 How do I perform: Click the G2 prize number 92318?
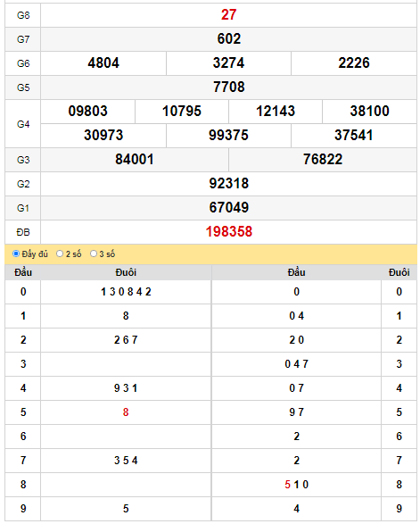pos(228,184)
